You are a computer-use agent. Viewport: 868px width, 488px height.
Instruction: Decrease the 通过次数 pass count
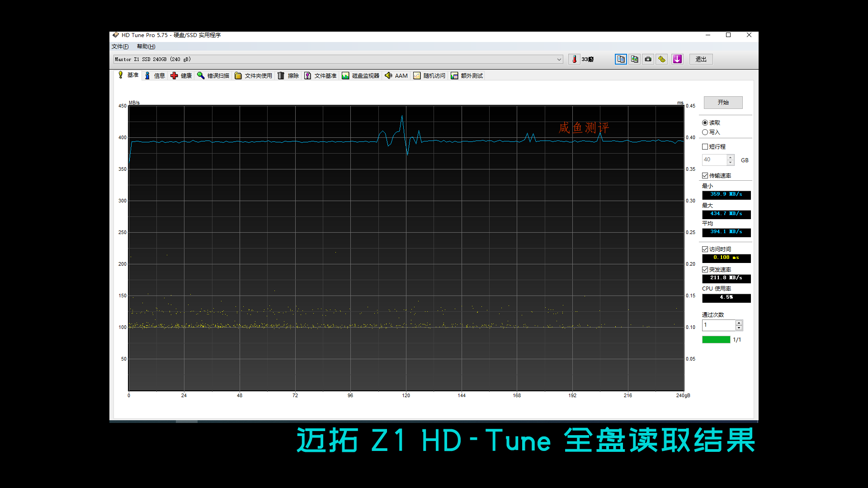[739, 328]
